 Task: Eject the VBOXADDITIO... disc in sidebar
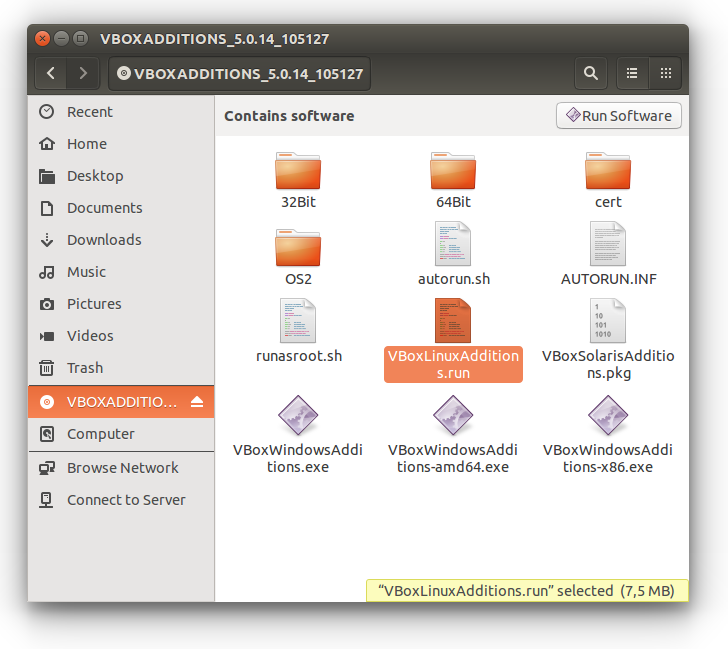pos(197,402)
